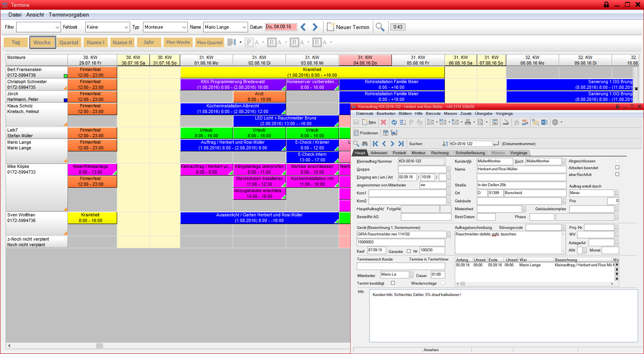The image size is (644, 354).
Task: Click the globe web icon
Action: [555, 122]
